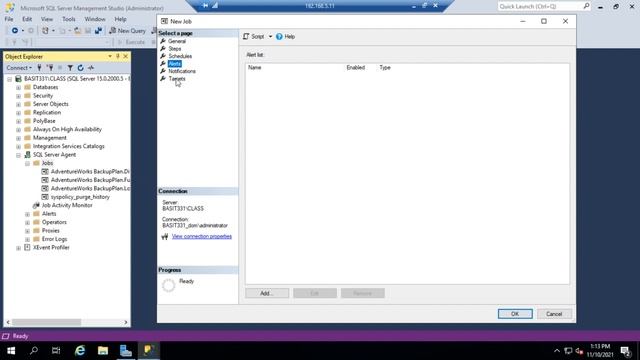The width and height of the screenshot is (640, 360).
Task: Expand the PolyBase folder
Action: 18,122
